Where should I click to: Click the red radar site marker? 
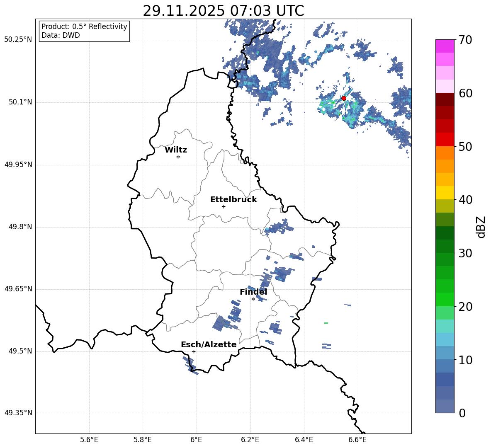pyautogui.click(x=343, y=98)
